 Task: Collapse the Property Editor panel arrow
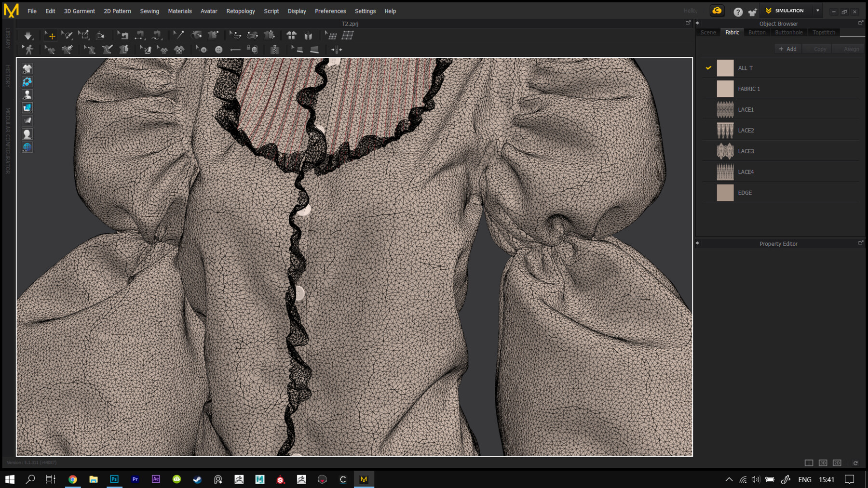click(x=698, y=243)
